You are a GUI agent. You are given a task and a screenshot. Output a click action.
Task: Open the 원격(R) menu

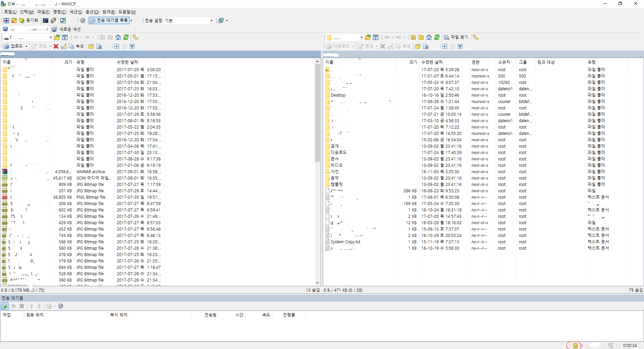109,12
